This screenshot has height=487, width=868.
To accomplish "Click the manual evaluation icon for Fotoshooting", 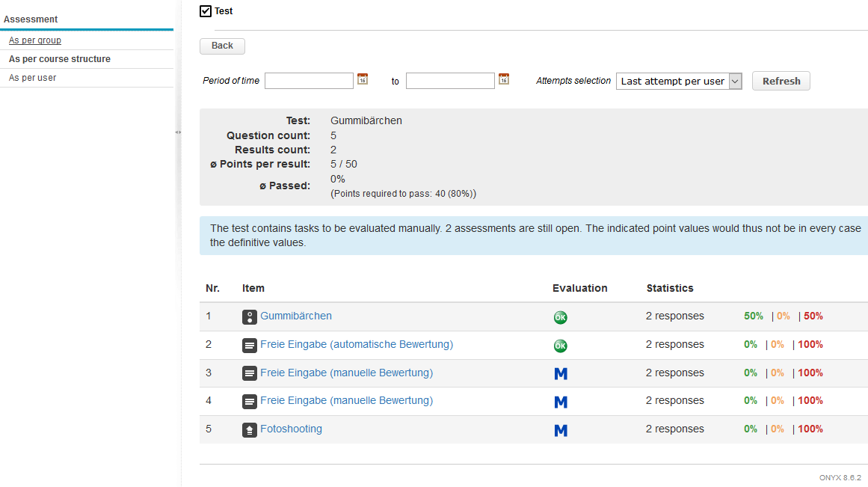I will pyautogui.click(x=561, y=430).
